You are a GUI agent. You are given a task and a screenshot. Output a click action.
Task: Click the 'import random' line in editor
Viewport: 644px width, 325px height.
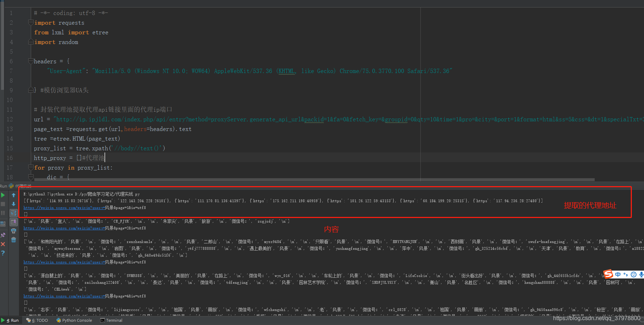[x=56, y=42]
